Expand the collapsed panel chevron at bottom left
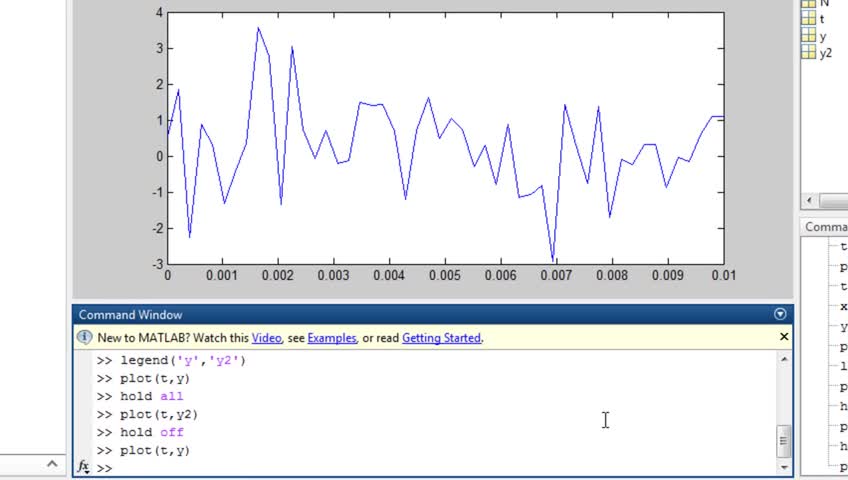Image resolution: width=848 pixels, height=480 pixels. point(52,464)
